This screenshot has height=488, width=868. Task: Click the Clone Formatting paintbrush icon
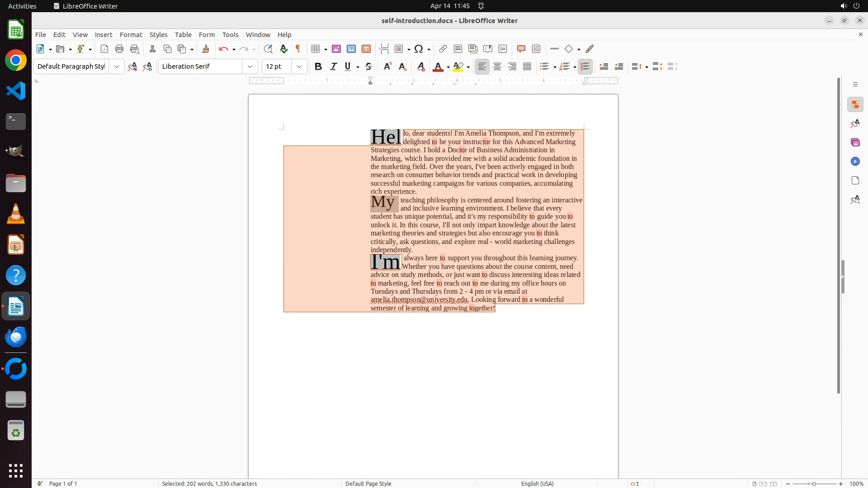click(206, 49)
